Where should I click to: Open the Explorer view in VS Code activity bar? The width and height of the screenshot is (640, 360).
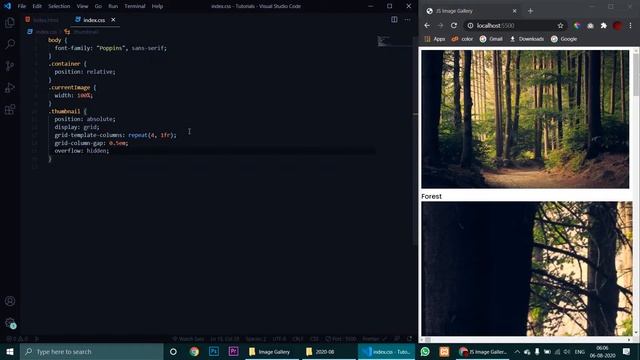(10, 22)
